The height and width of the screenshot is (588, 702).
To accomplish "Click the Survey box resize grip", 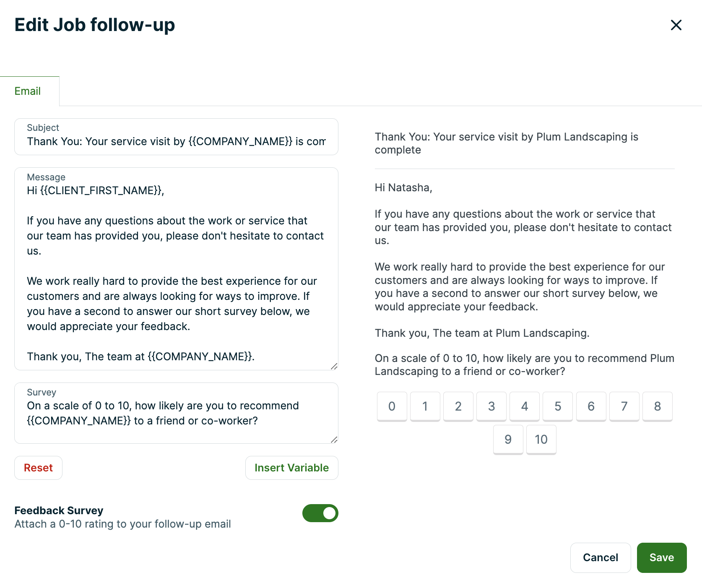I will pyautogui.click(x=334, y=440).
